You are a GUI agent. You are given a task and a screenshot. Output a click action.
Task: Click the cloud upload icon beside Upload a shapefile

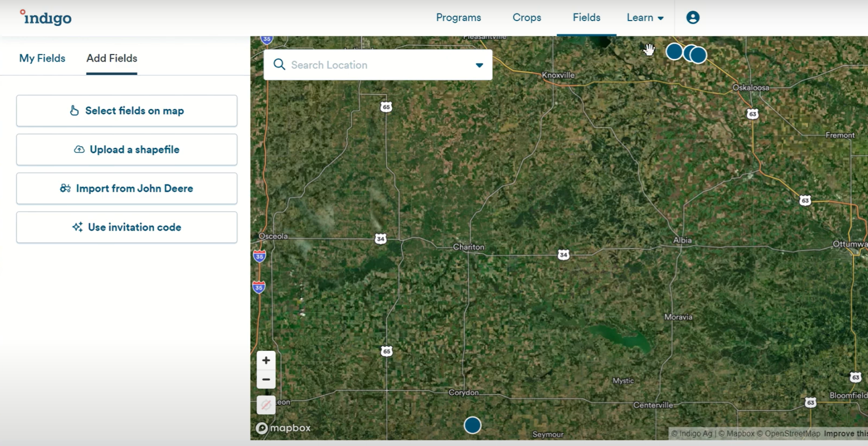coord(79,149)
